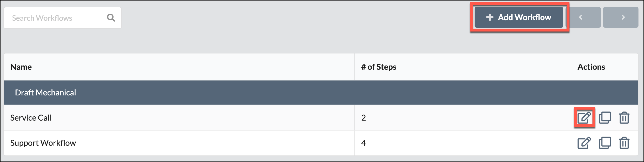Click the Name column header
Screen dimensions: 644x162
tap(21, 67)
